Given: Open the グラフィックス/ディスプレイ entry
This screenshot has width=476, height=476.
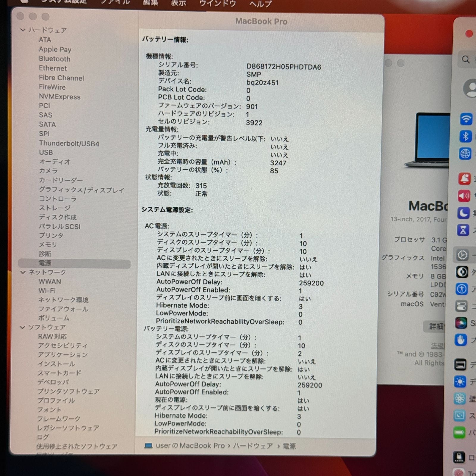Looking at the screenshot, I should pos(81,190).
